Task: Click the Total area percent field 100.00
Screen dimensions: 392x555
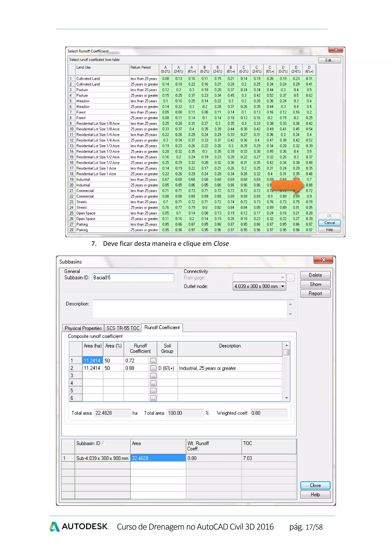Action: pos(185,413)
